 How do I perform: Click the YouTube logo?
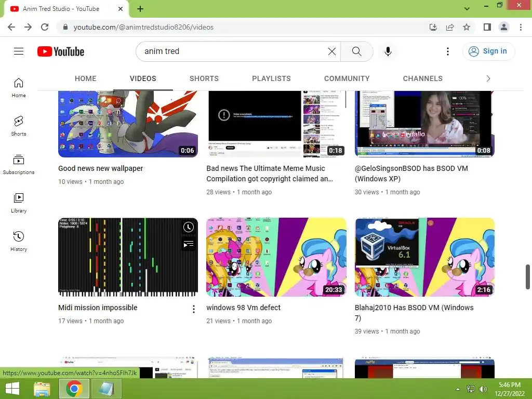click(61, 51)
